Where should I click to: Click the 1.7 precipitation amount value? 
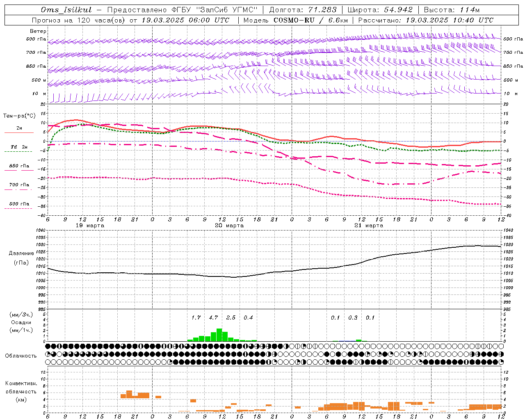[x=196, y=318]
